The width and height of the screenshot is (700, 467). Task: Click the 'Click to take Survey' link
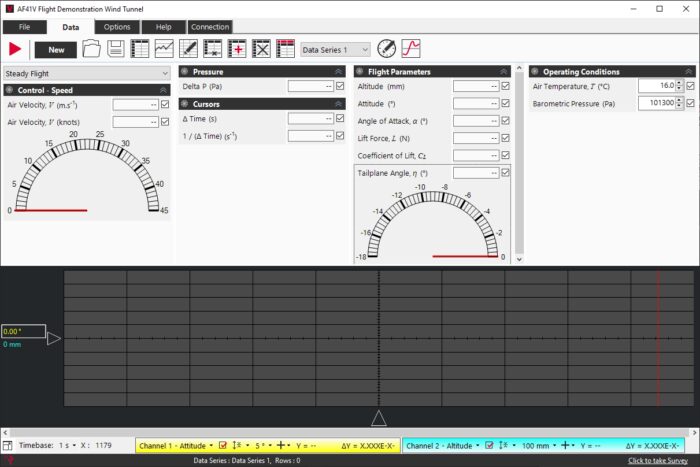[660, 461]
